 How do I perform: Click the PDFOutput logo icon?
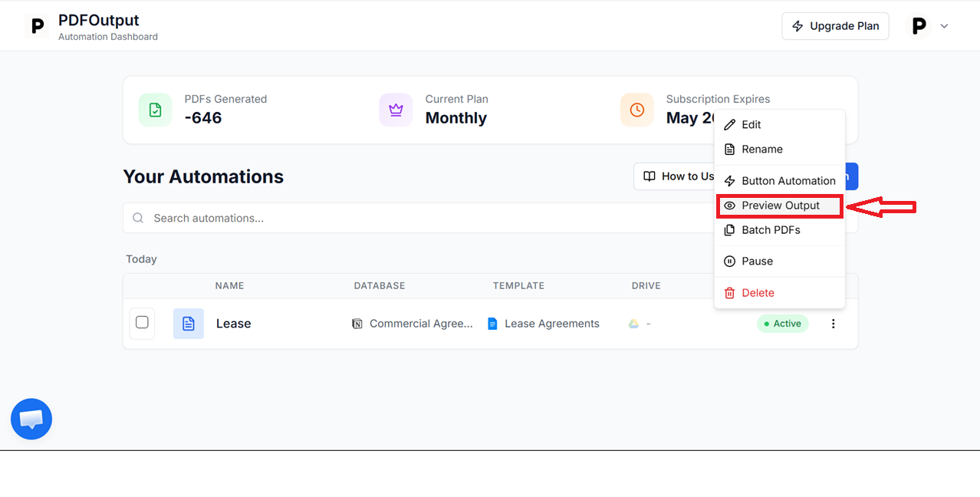(36, 27)
